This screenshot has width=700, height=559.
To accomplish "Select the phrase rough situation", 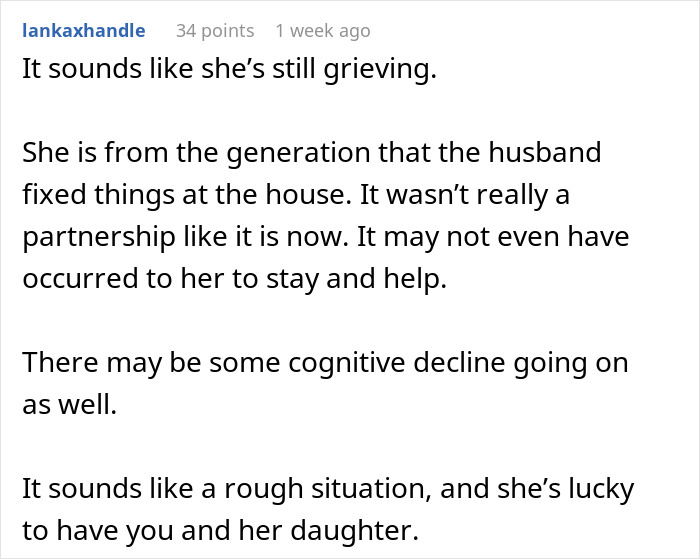I will (x=327, y=488).
